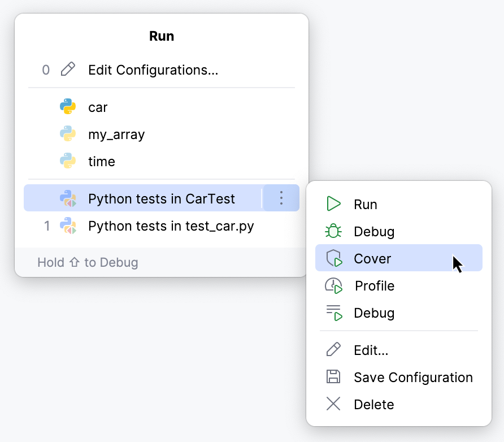Click the Hold Shift to Debug footer
This screenshot has width=504, height=442.
click(88, 262)
